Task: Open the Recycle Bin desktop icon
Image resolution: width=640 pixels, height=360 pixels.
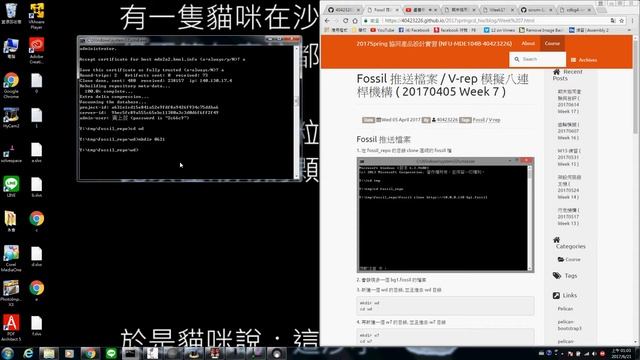Action: pyautogui.click(x=11, y=13)
